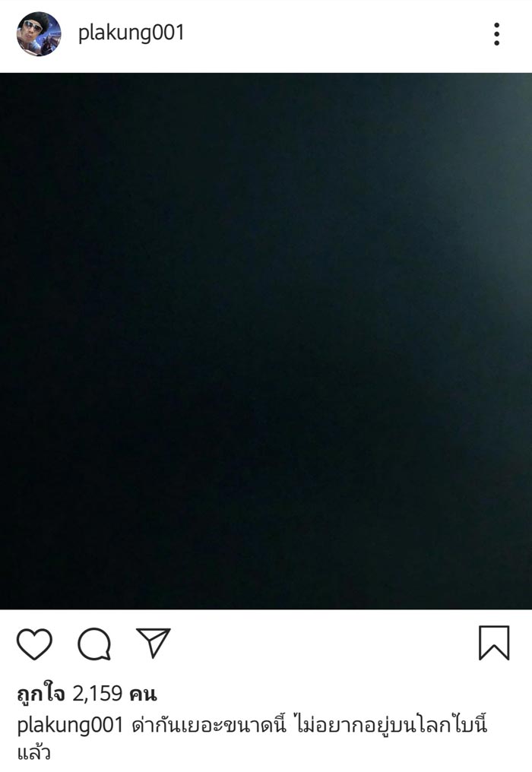The width and height of the screenshot is (532, 772).
Task: Open the plakung001 username at the post header
Action: click(x=131, y=33)
